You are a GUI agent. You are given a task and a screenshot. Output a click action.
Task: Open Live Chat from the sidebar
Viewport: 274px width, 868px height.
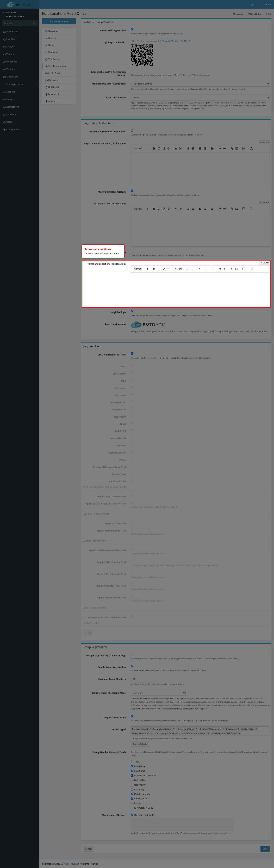(x=20, y=39)
